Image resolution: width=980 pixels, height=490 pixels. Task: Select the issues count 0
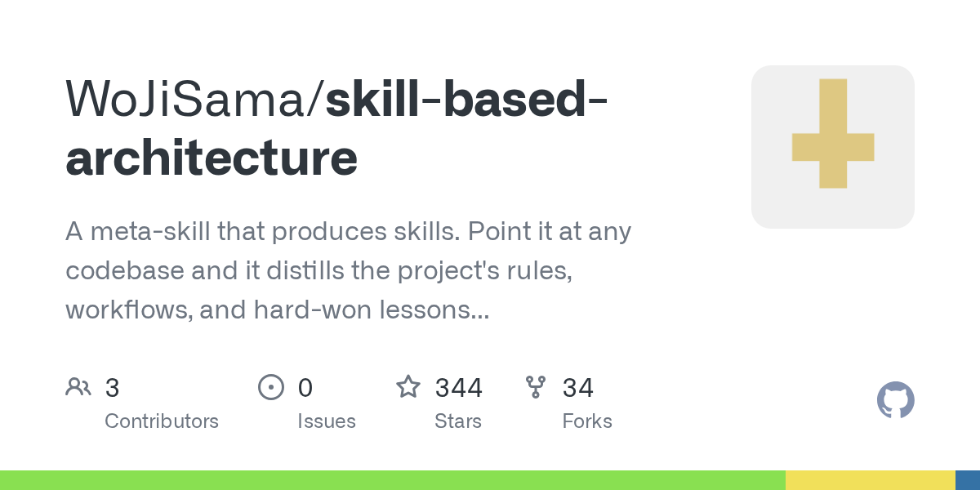coord(305,388)
